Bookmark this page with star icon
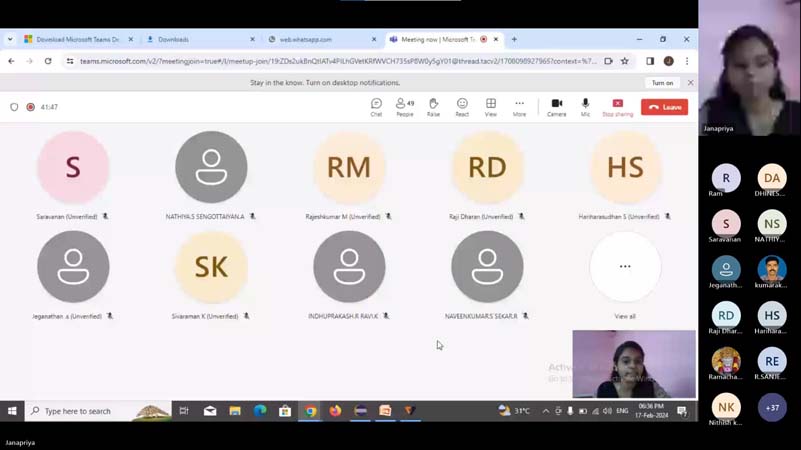The image size is (801, 450). pos(625,61)
